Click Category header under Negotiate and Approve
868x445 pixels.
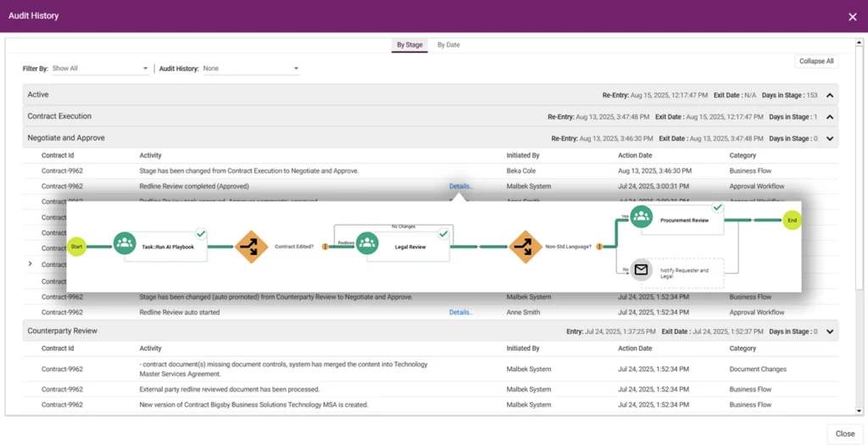743,155
